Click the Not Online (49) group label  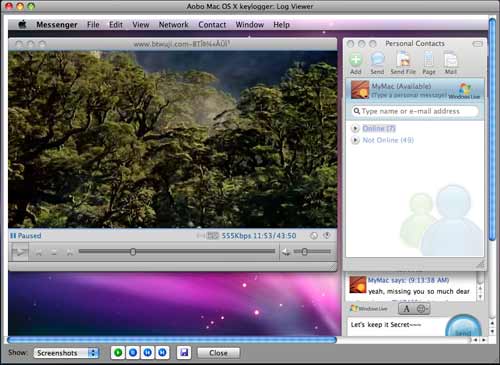pos(388,140)
